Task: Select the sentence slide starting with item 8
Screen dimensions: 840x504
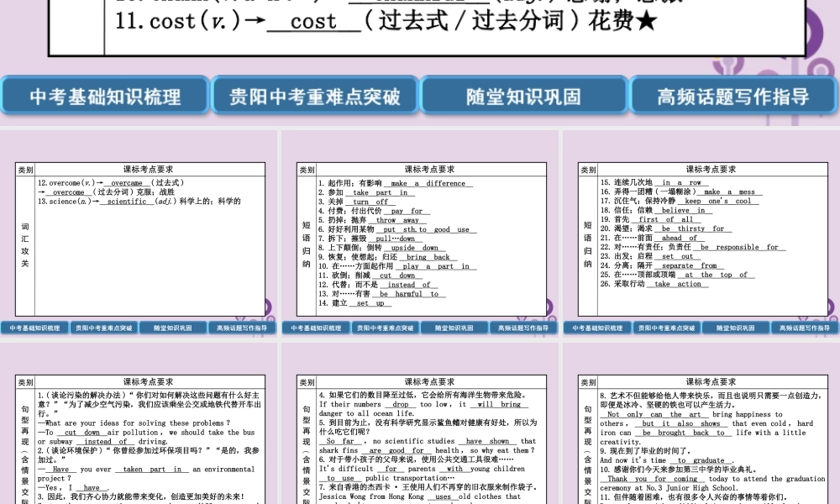Action: click(701, 423)
